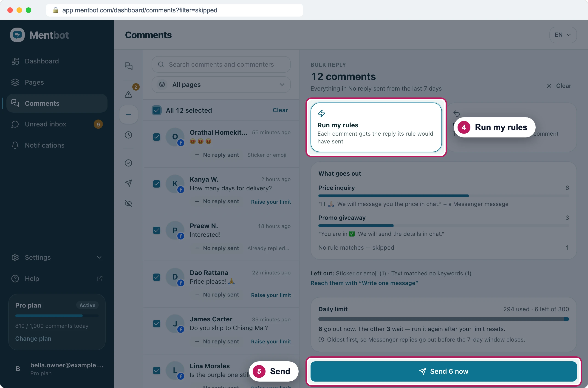588x388 pixels.
Task: Go to Dashboard in sidebar
Action: (x=57, y=61)
